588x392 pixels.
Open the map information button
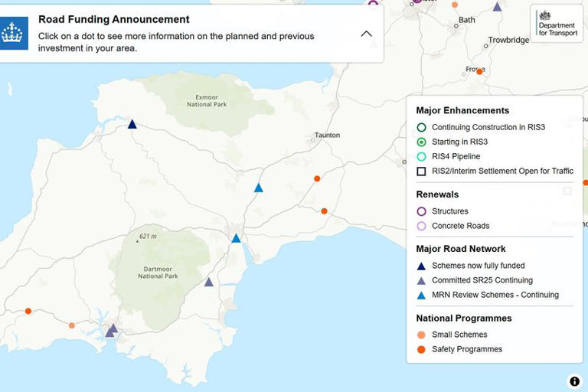point(574,381)
